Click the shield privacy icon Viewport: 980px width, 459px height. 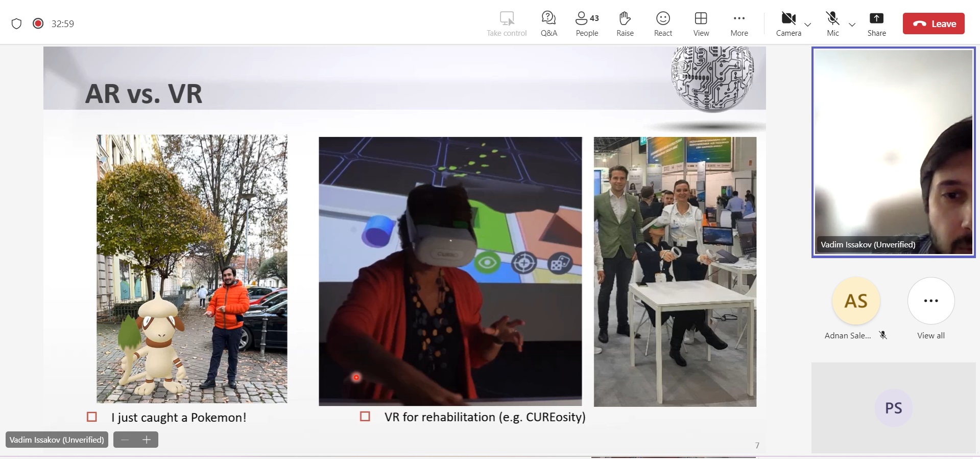point(16,24)
